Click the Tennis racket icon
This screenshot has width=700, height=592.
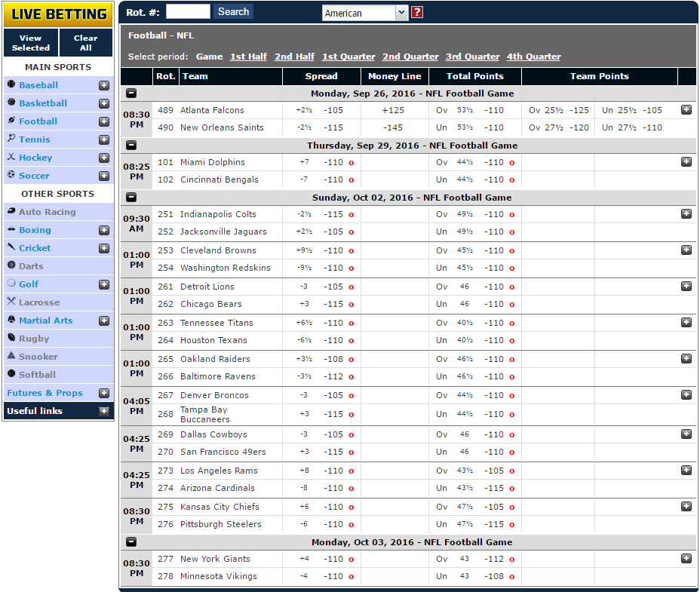(x=11, y=139)
